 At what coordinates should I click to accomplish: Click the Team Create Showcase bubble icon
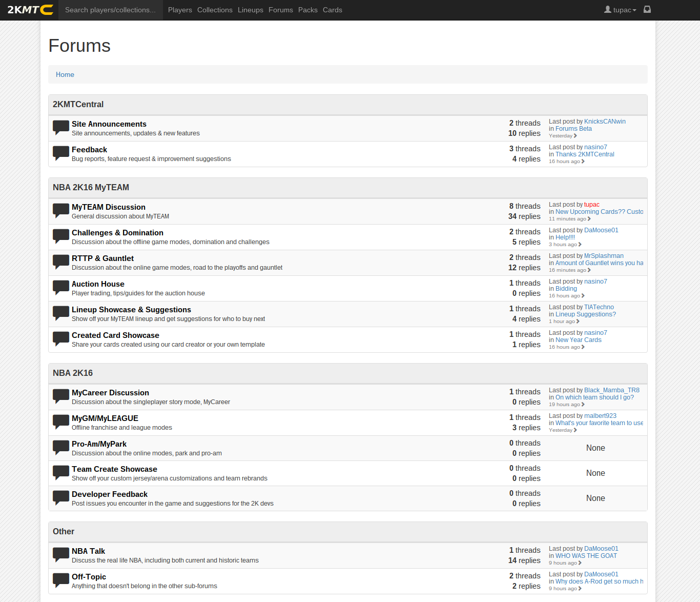61,473
